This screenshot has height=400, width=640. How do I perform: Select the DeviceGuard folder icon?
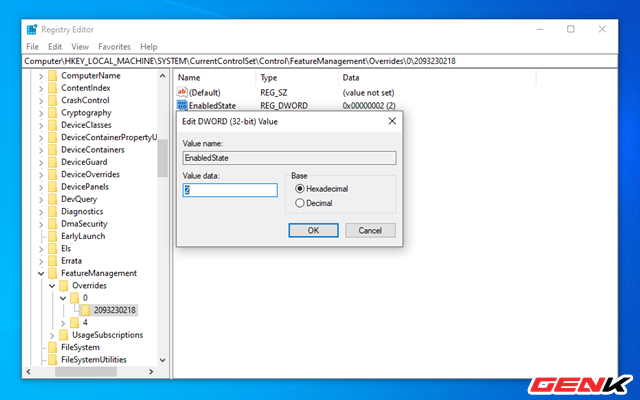click(x=53, y=162)
